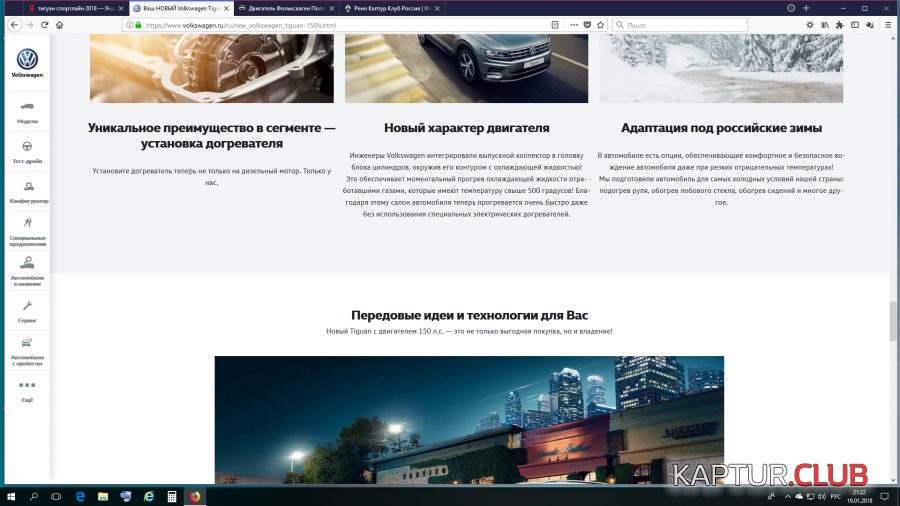Click the night city skyline image
Image resolution: width=900 pixels, height=506 pixels.
point(470,420)
